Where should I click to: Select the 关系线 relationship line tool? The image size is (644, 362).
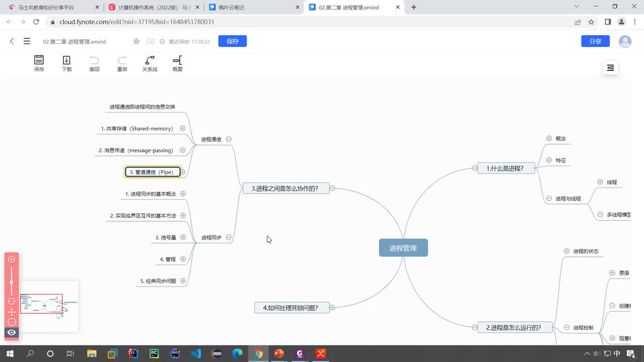[x=149, y=63]
